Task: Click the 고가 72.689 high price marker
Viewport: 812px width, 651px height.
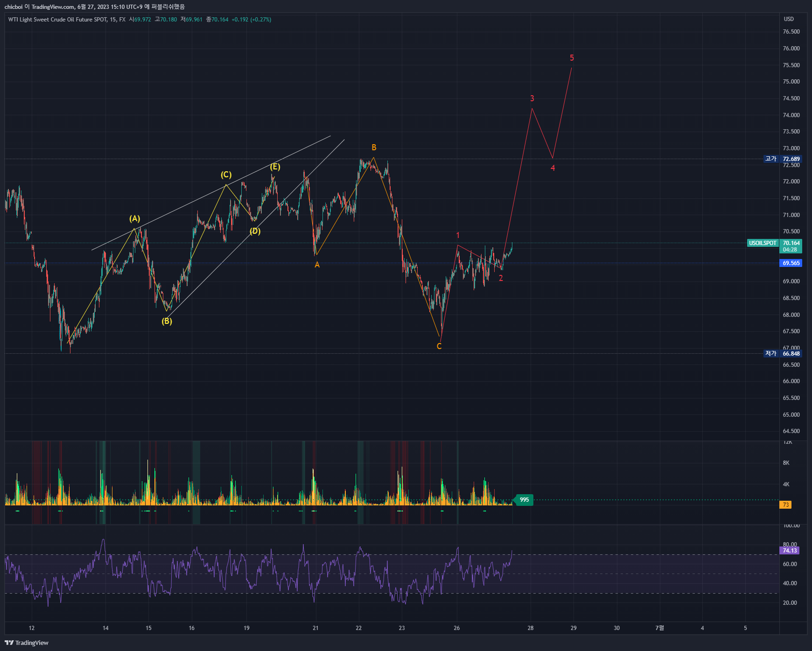Action: point(783,159)
